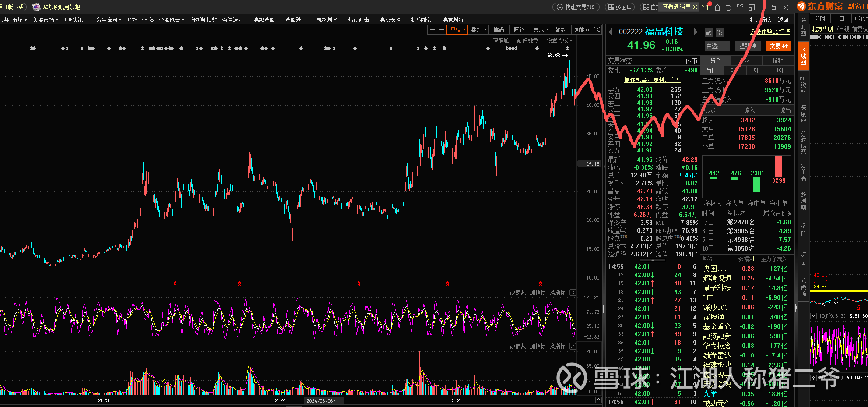
Task: Click 打开导航 to open navigation
Action: click(x=761, y=20)
